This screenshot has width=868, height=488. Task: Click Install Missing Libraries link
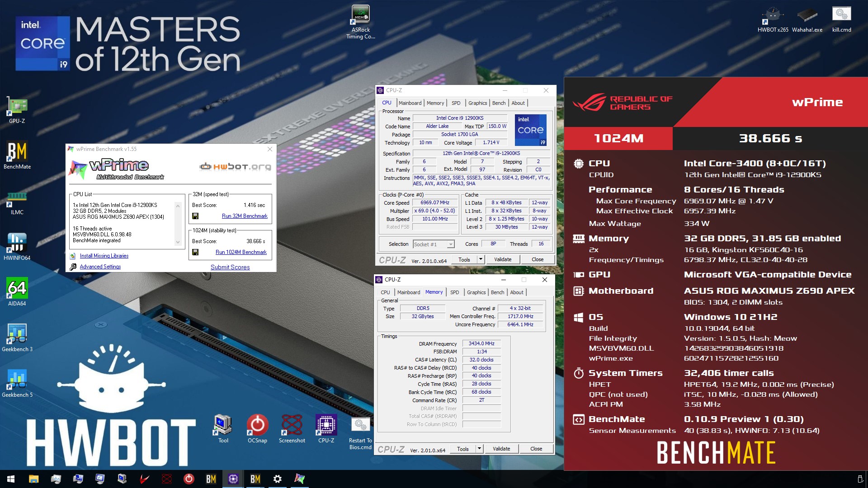(x=104, y=256)
